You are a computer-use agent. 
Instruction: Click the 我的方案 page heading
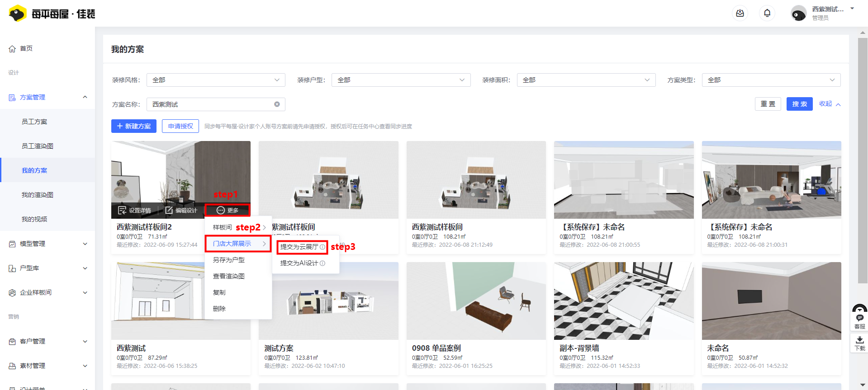click(128, 49)
